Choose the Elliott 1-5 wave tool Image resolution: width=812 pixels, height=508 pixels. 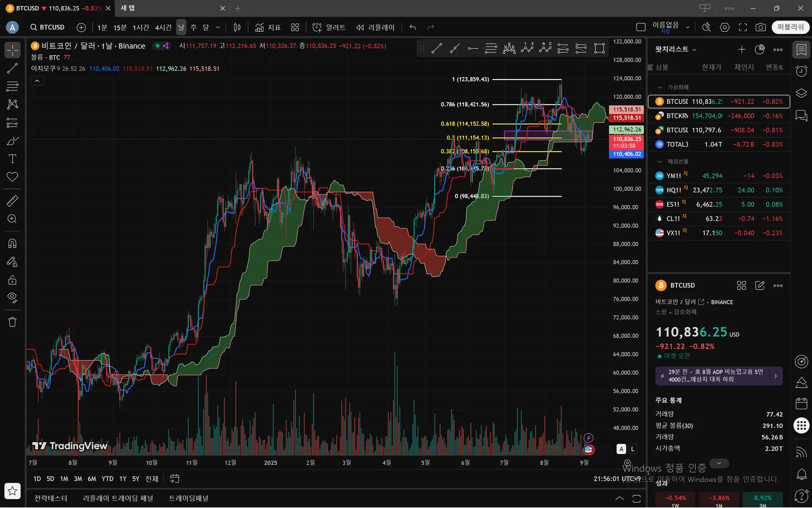[527, 48]
